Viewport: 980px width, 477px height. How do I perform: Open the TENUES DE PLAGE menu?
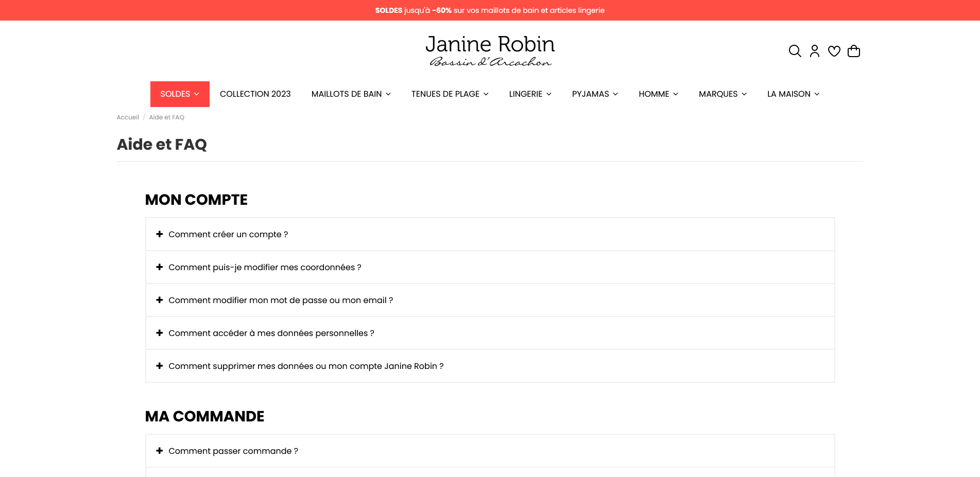click(450, 94)
